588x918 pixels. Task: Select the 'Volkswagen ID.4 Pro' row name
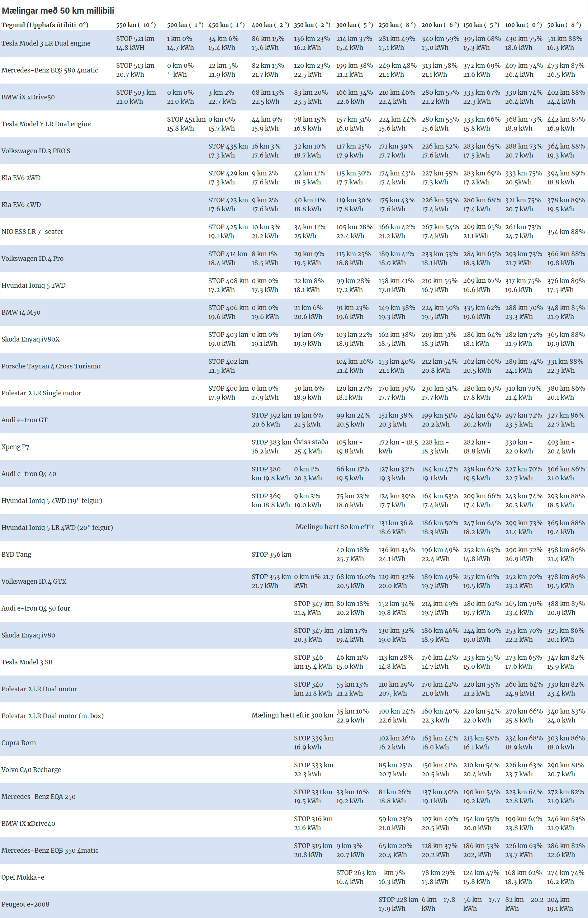point(33,259)
